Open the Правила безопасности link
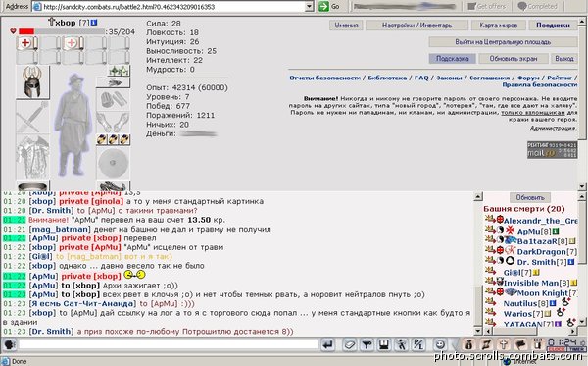Image resolution: width=588 pixels, height=366 pixels. (540, 84)
